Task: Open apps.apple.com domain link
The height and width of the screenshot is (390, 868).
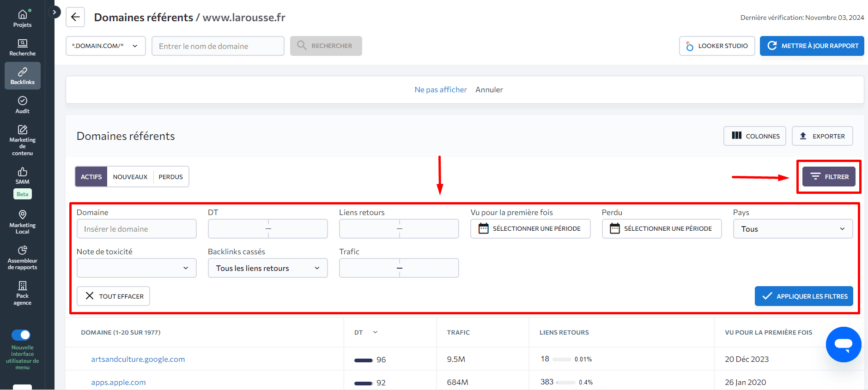Action: (118, 382)
